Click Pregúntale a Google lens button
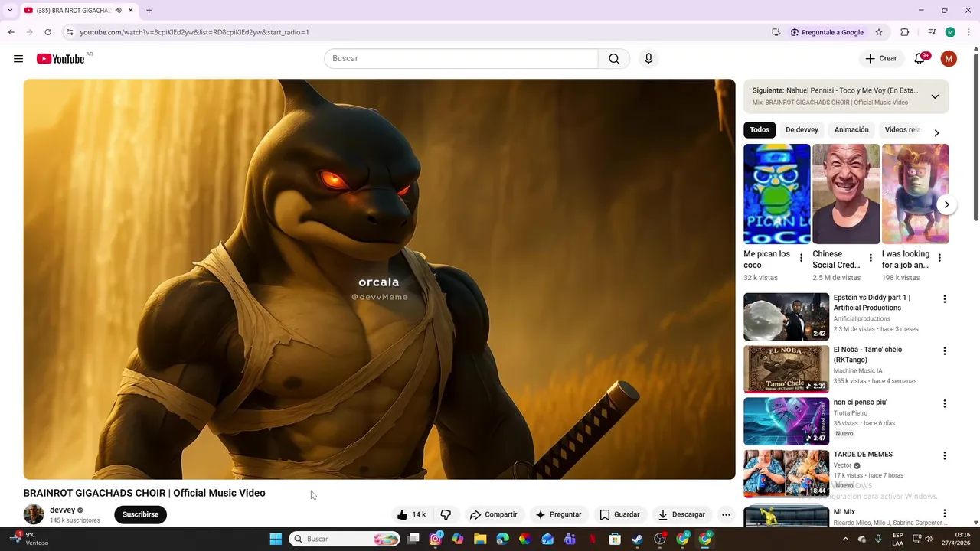980x551 pixels. click(828, 32)
